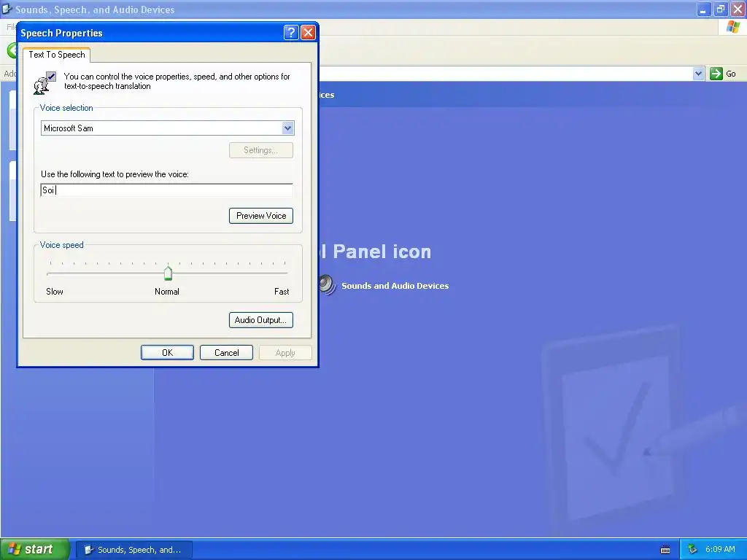
Task: Open the Windows start menu
Action: pos(35,549)
